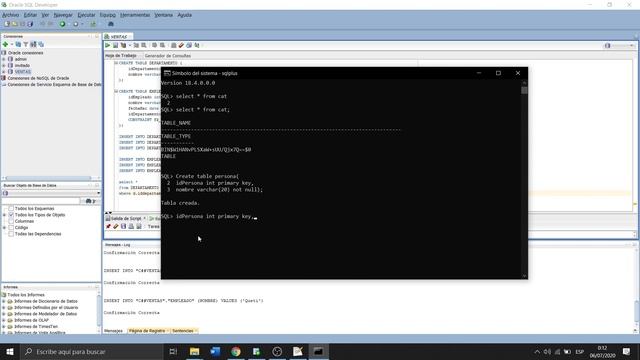This screenshot has width=640, height=360.
Task: Click the binoculars search icon in Buscar panel
Action: 89,201
